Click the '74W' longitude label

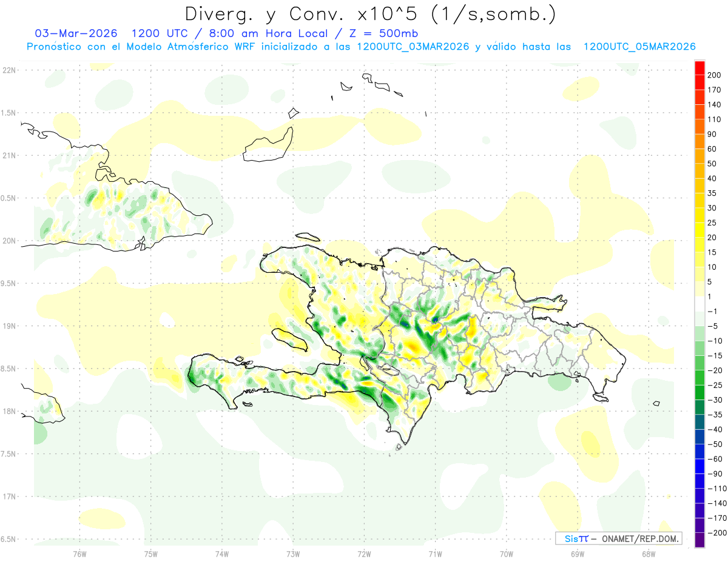(x=222, y=554)
